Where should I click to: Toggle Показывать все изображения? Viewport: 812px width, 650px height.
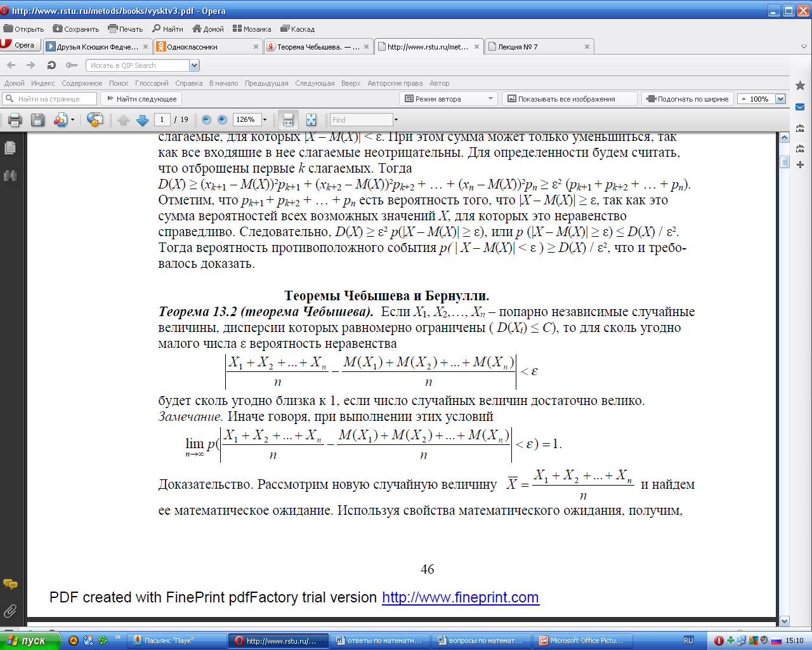pyautogui.click(x=569, y=99)
